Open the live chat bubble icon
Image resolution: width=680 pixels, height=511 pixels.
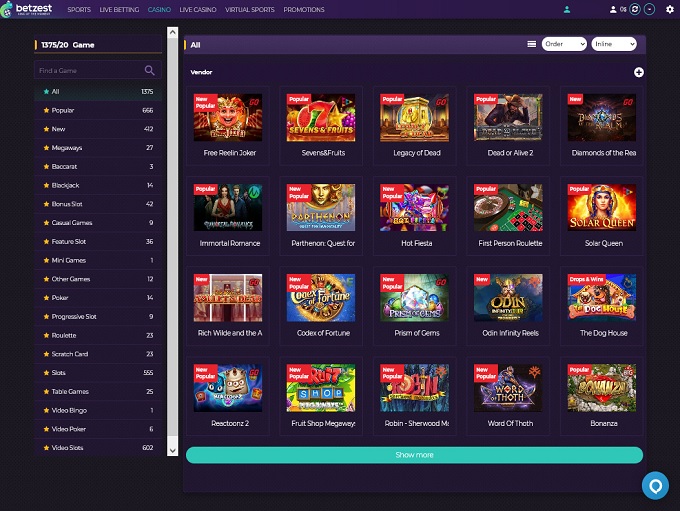click(x=655, y=485)
